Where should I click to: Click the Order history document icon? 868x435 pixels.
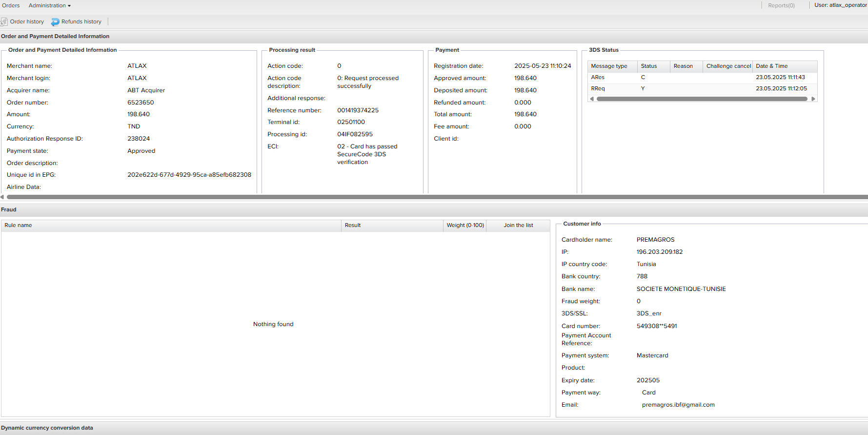(x=4, y=21)
